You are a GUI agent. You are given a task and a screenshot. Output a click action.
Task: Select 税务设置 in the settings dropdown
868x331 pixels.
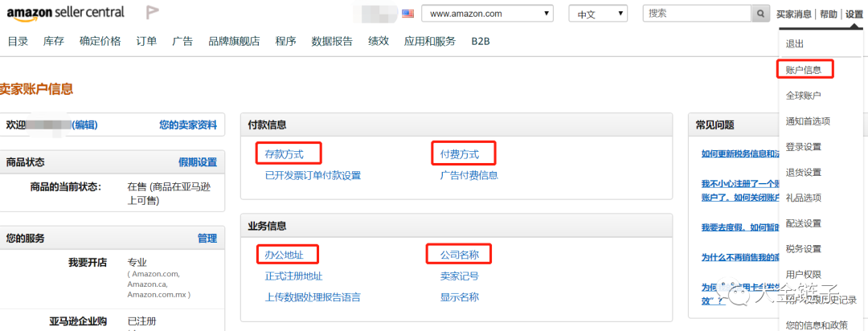(x=803, y=248)
